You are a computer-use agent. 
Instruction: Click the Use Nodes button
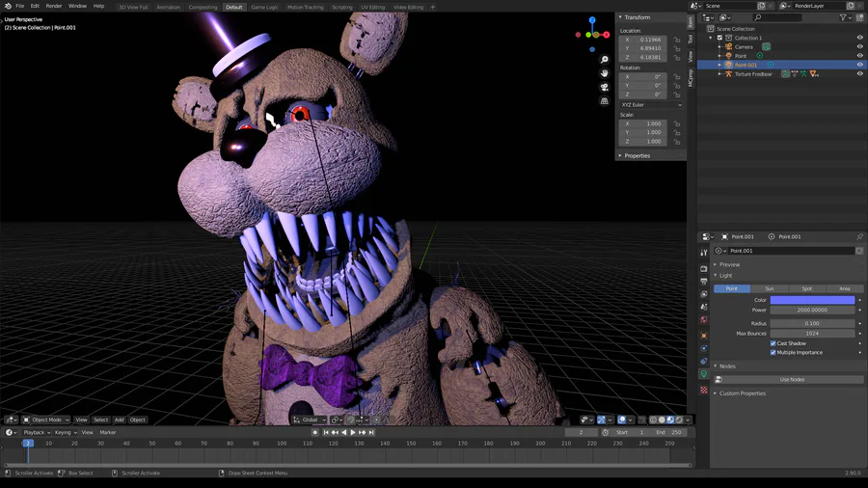coord(792,380)
